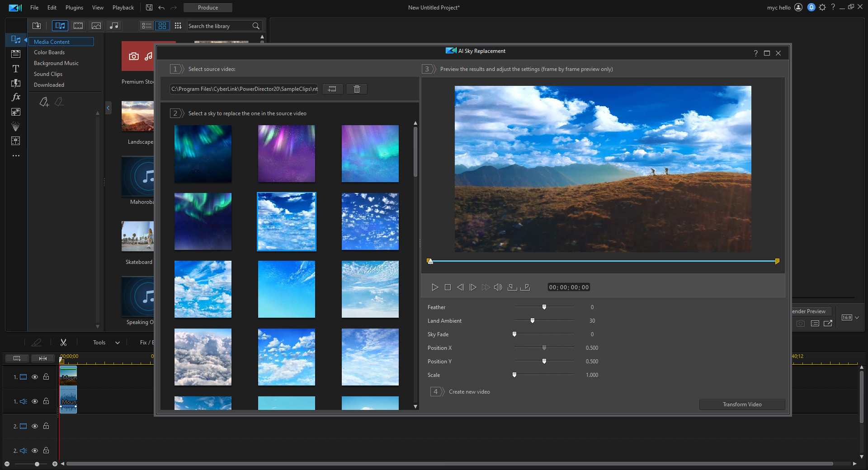Click the delete source video trash icon

pyautogui.click(x=356, y=89)
